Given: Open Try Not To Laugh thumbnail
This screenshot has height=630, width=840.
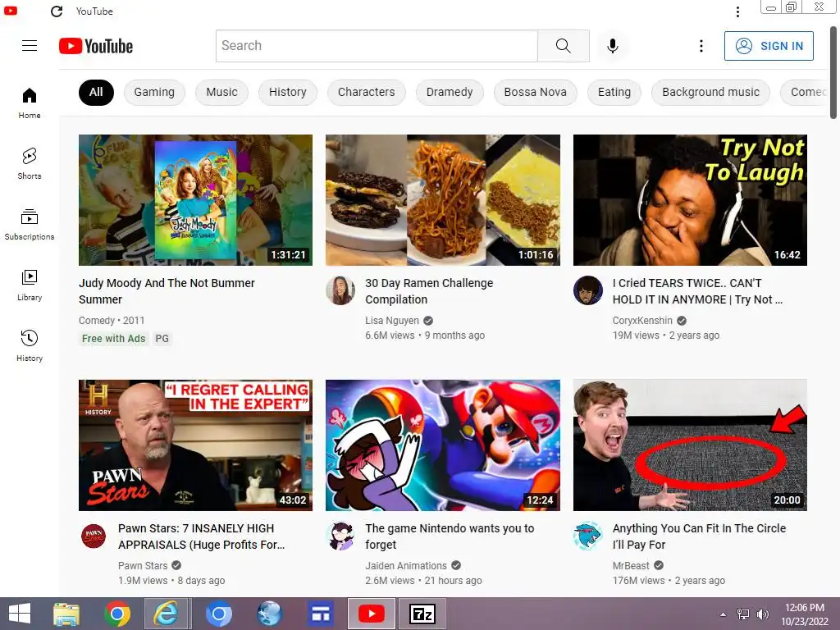Looking at the screenshot, I should (690, 200).
